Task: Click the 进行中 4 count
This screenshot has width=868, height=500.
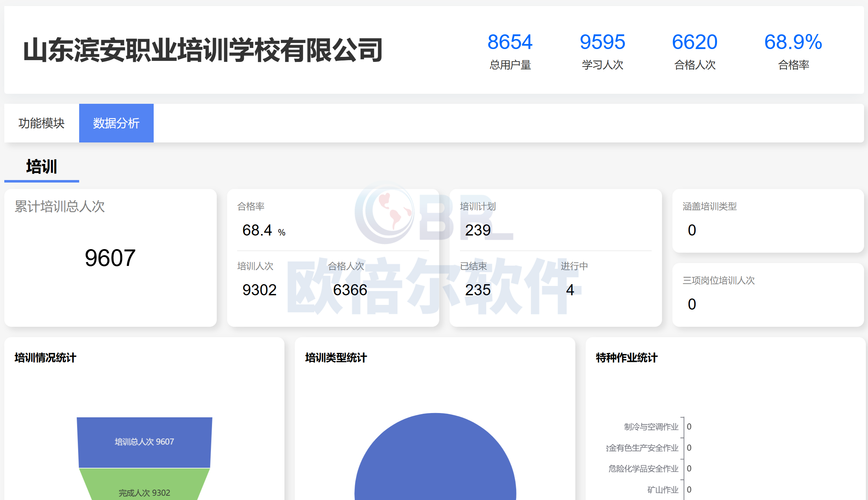Action: click(570, 290)
